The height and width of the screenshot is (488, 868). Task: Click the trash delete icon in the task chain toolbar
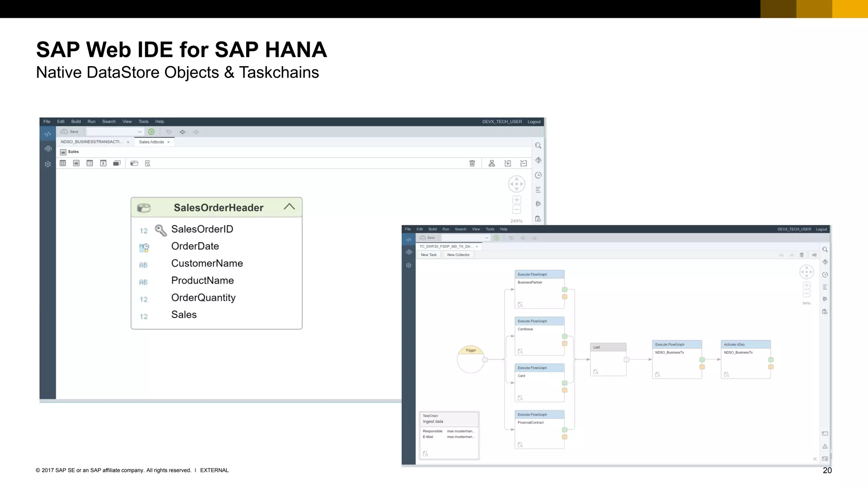pos(801,255)
